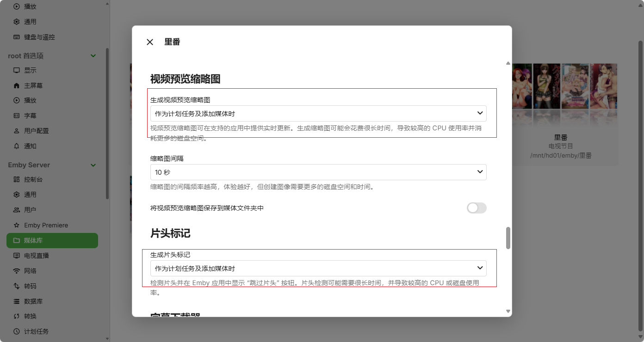Viewport: 644px width, 342px height.
Task: Click the play icon beside top 播放
Action: coord(17,6)
